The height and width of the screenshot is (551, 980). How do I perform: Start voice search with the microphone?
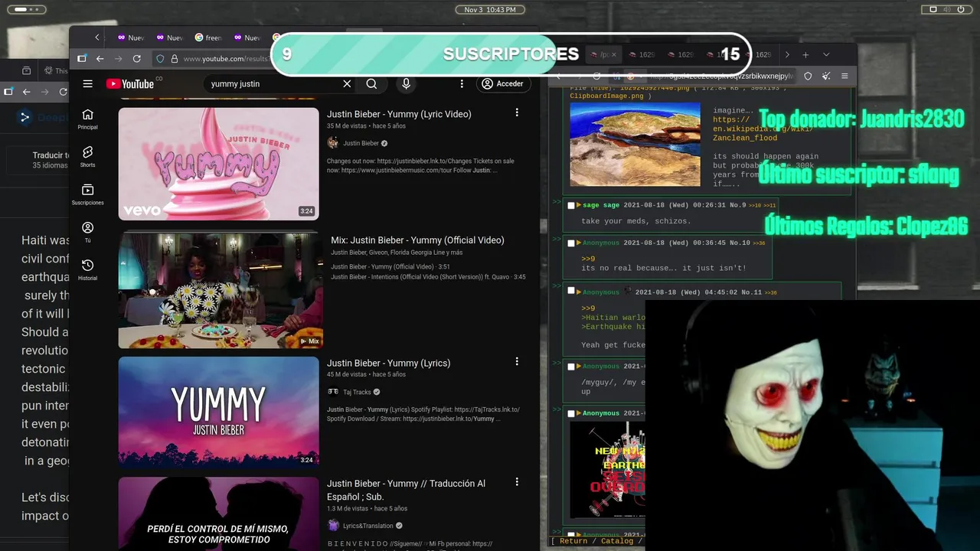point(407,84)
